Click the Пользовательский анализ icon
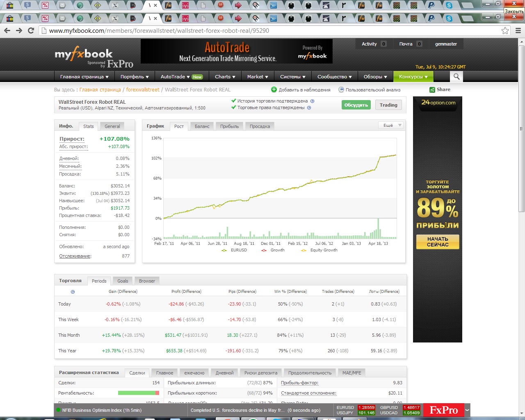Screen dimensions: 525x420 coord(341,90)
